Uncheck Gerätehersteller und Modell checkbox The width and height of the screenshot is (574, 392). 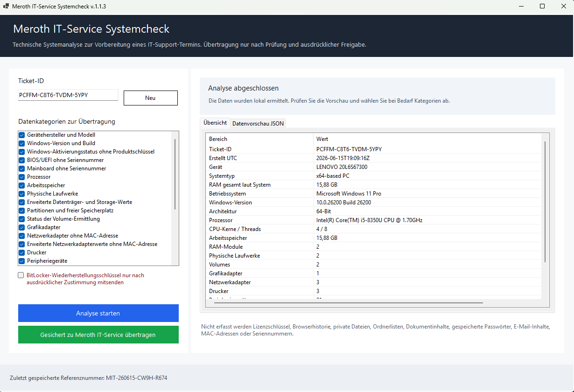[21, 135]
